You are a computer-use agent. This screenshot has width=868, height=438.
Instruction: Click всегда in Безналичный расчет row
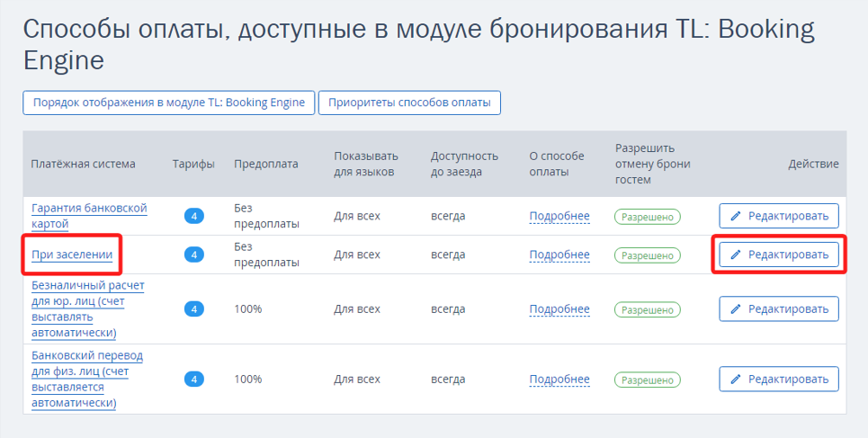pyautogui.click(x=448, y=309)
